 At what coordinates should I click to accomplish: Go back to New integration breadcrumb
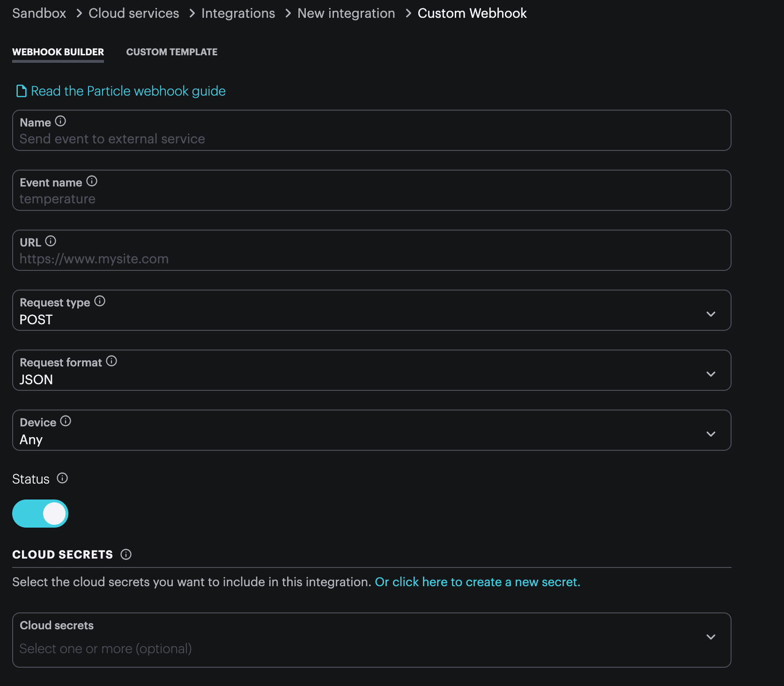(x=346, y=13)
